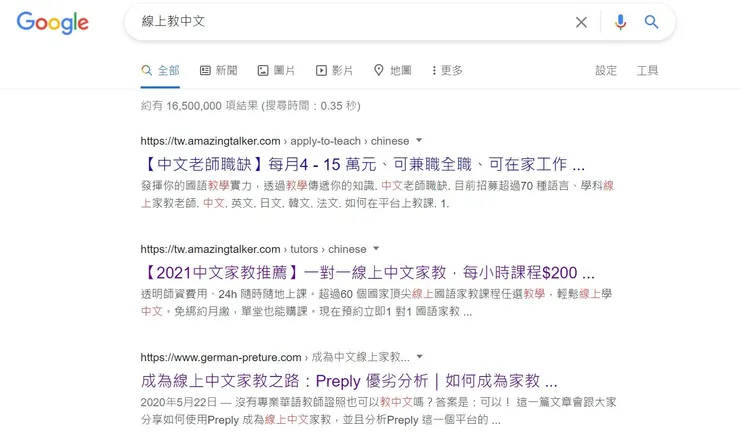This screenshot has width=740, height=448.
Task: Expand dropdown arrow next to apply-to-teach › chinese
Action: coord(419,140)
